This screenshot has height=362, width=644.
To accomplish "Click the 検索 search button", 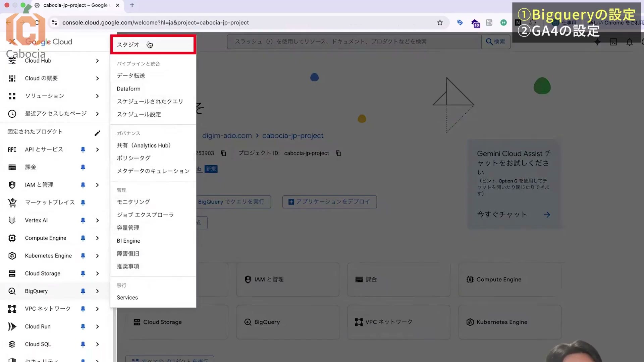I will pyautogui.click(x=496, y=42).
